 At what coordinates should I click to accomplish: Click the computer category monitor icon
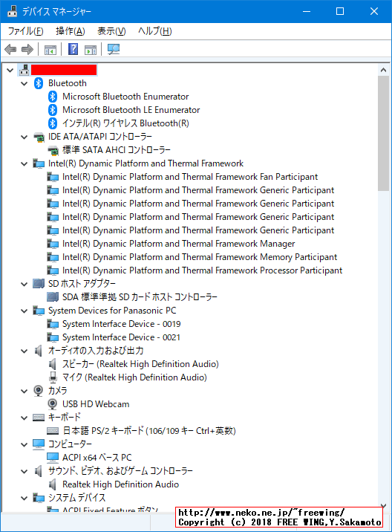coord(39,444)
